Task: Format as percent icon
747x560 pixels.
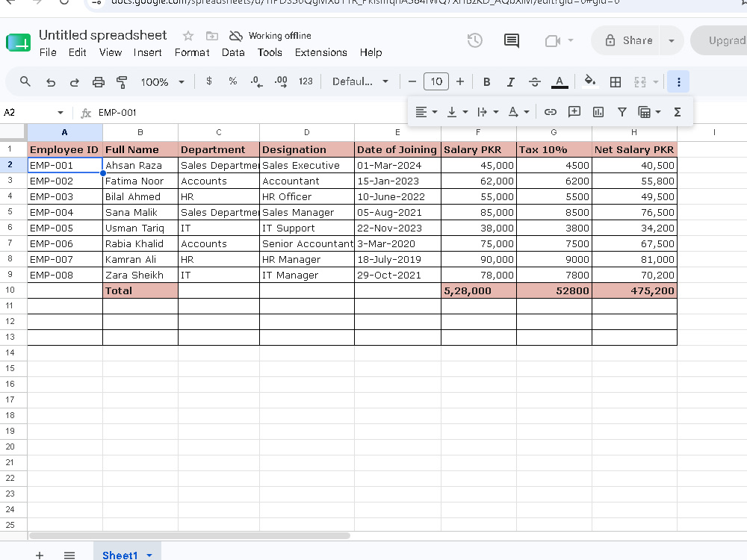Action: 233,81
